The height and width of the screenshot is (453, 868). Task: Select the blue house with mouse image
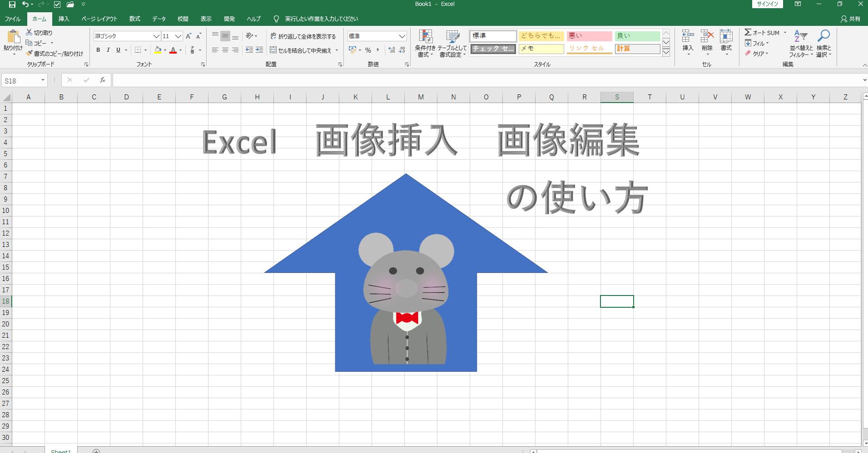coord(406,272)
